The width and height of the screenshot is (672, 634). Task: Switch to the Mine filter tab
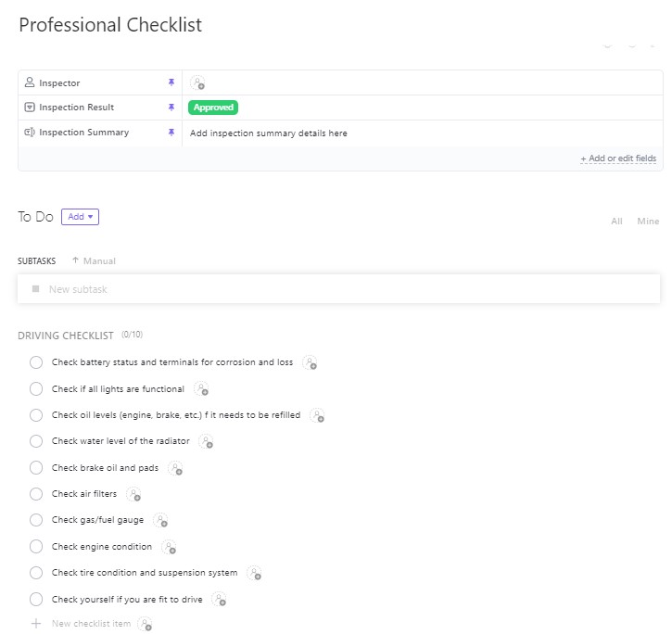click(x=648, y=222)
